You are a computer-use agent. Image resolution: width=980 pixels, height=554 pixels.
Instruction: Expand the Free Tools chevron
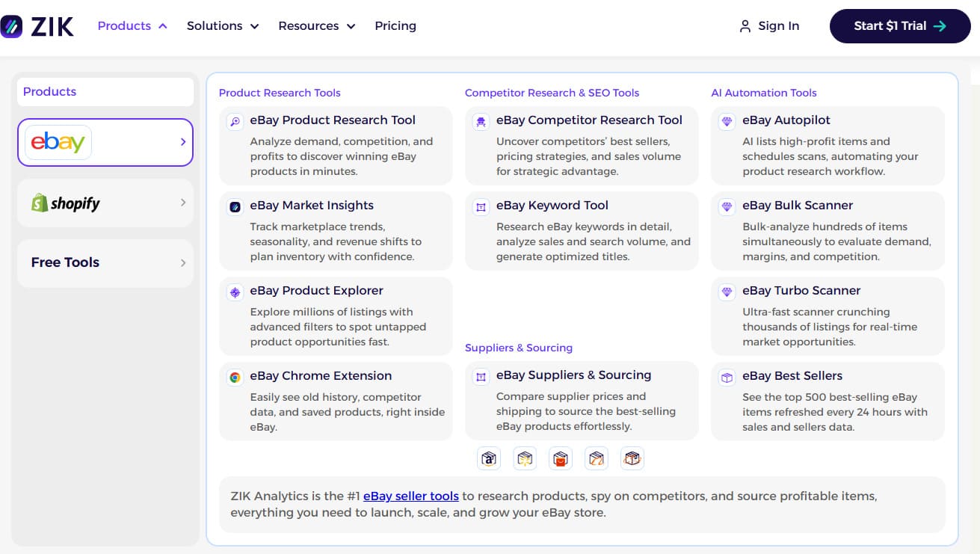[183, 262]
